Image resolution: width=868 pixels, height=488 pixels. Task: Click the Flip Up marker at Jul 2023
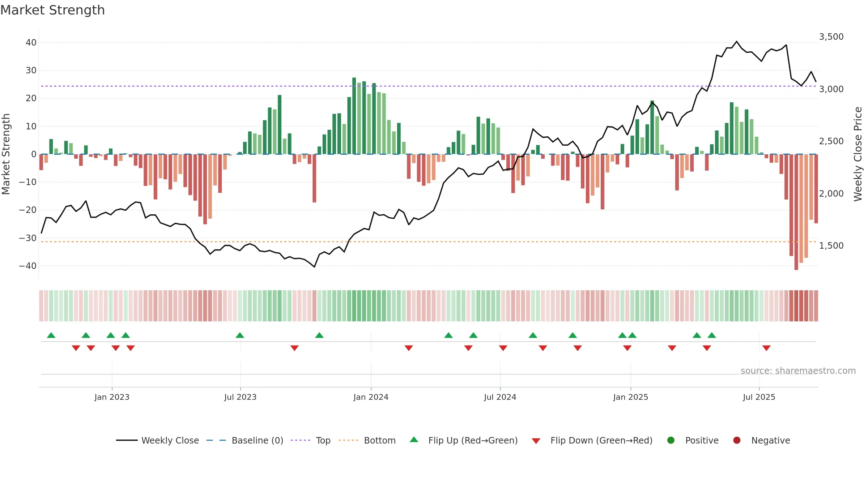point(240,335)
